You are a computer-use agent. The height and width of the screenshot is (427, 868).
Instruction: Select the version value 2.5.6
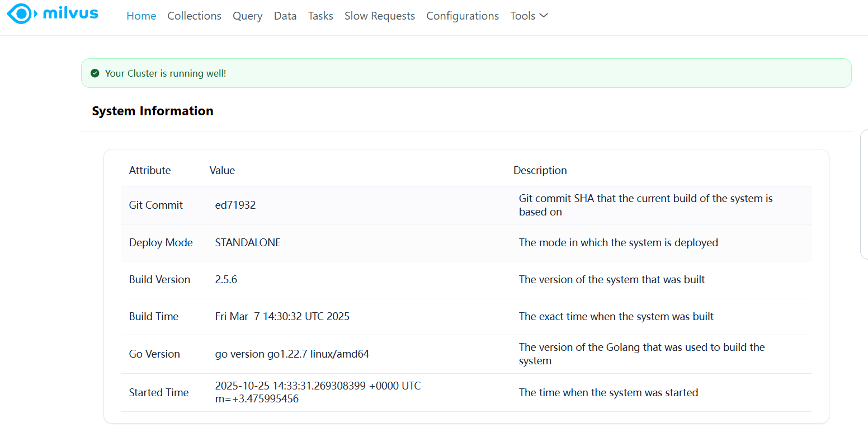(226, 279)
